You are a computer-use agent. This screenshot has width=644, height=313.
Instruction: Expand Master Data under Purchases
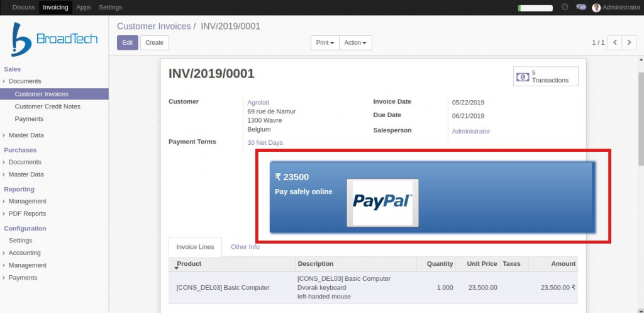pos(26,174)
